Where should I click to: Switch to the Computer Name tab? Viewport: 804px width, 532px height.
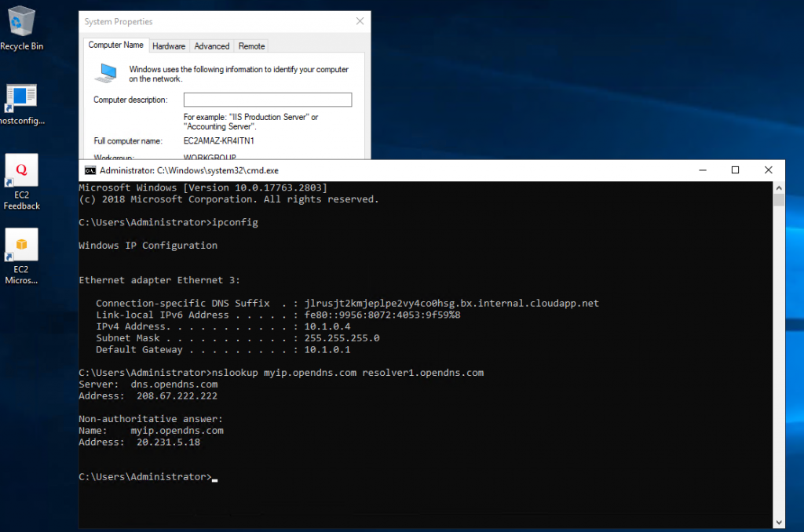115,46
